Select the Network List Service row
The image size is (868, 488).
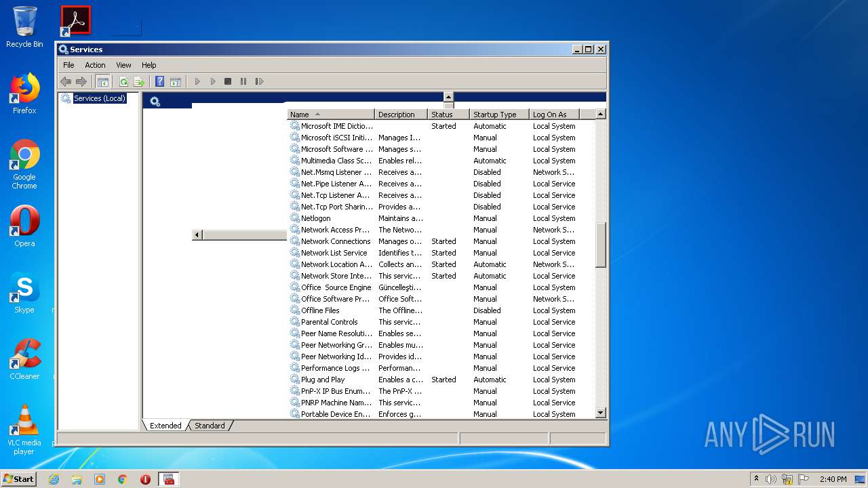click(x=441, y=253)
